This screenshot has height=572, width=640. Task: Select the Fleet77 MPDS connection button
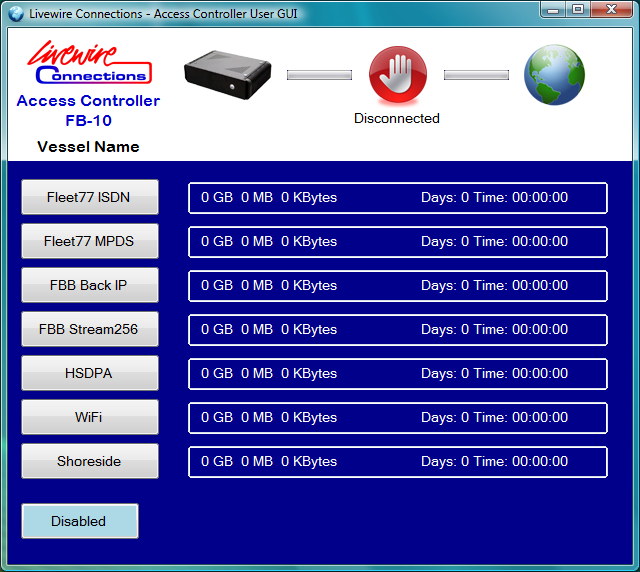tap(90, 241)
